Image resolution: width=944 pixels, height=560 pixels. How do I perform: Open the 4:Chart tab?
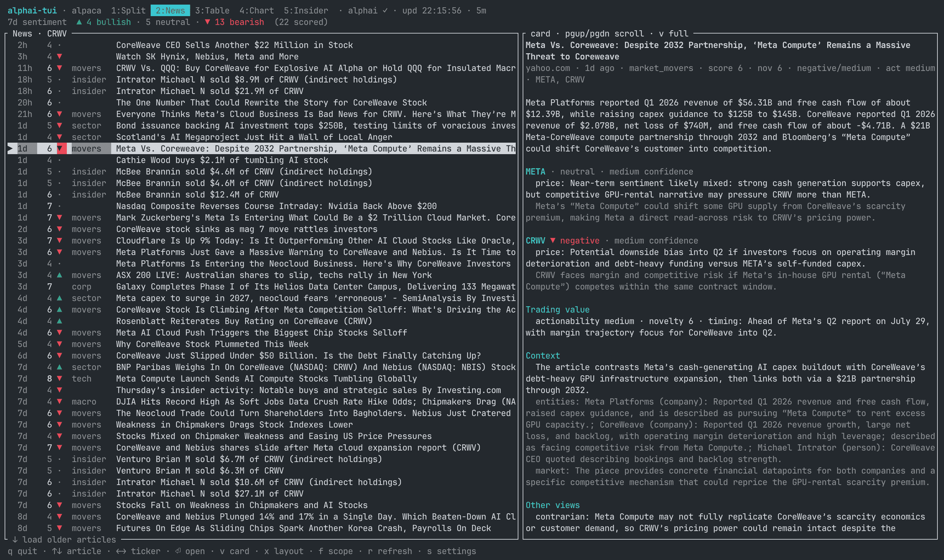tap(256, 11)
